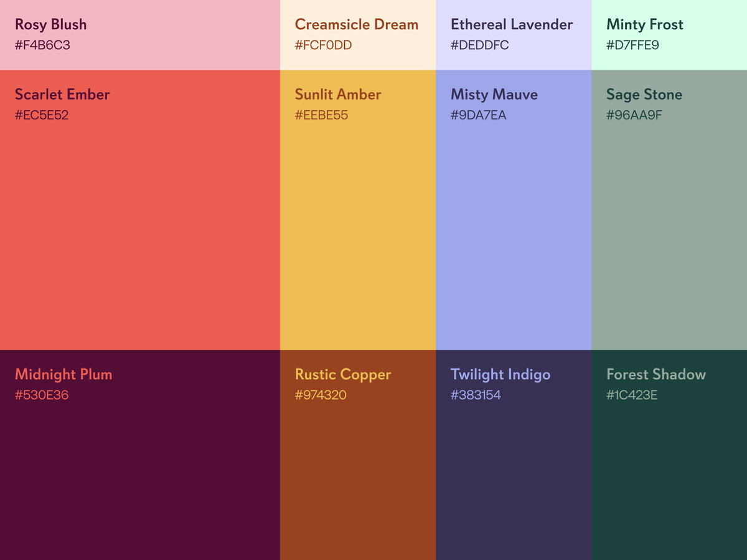Viewport: 747px width, 560px height.
Task: Click the hex code #F4B6C3
Action: [42, 45]
